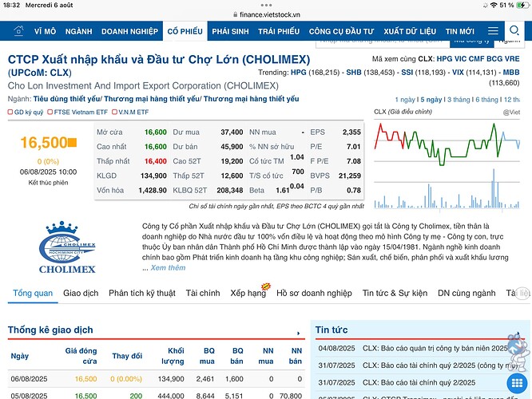Open HPG in Mã xem cùng list
The width and height of the screenshot is (532, 399).
[444, 59]
